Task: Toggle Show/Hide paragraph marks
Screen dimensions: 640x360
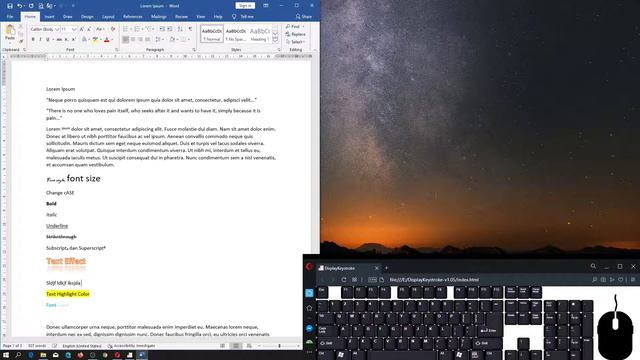Action: point(190,29)
